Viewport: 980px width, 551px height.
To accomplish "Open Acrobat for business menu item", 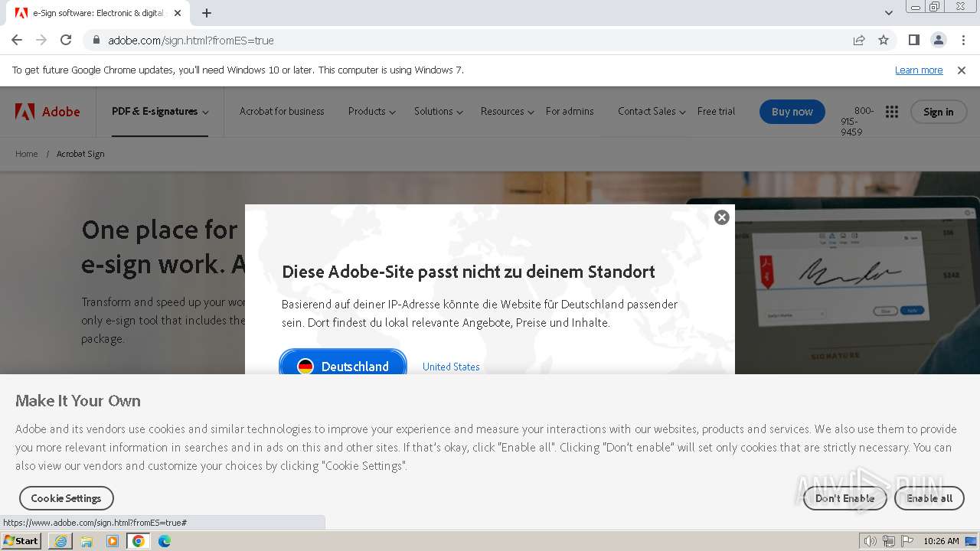I will (x=282, y=112).
